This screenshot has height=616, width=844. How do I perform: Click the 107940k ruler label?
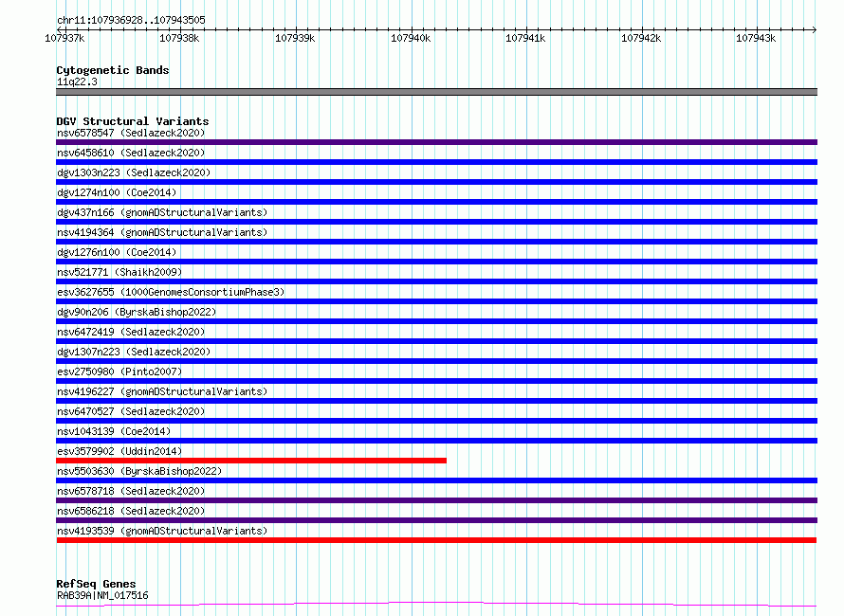pyautogui.click(x=411, y=38)
